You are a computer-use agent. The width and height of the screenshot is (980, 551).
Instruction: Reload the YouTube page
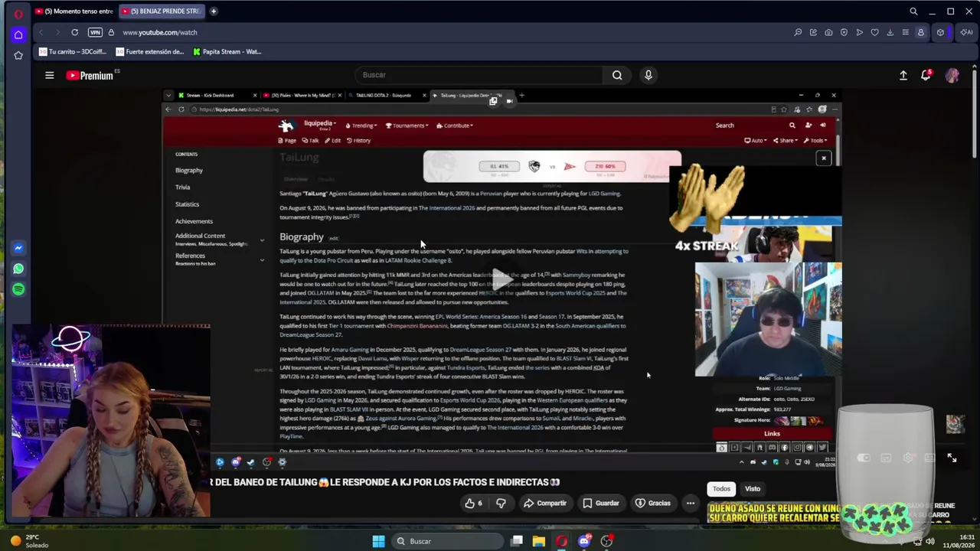click(74, 32)
